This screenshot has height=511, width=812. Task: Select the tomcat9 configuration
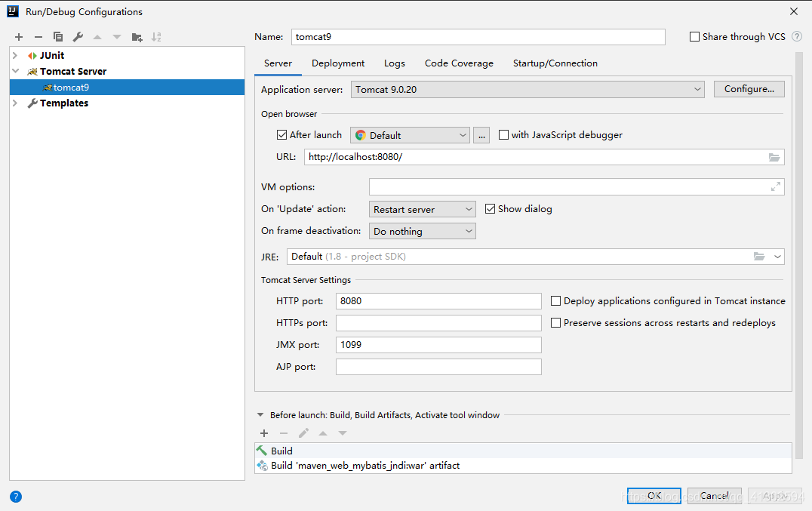click(127, 87)
